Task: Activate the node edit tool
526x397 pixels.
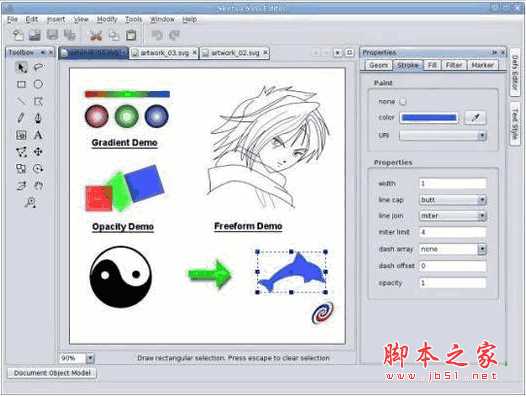Action: tap(21, 152)
